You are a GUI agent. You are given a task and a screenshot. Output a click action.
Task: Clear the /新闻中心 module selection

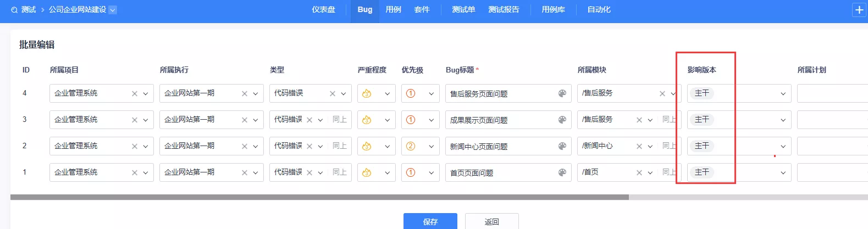click(x=639, y=146)
